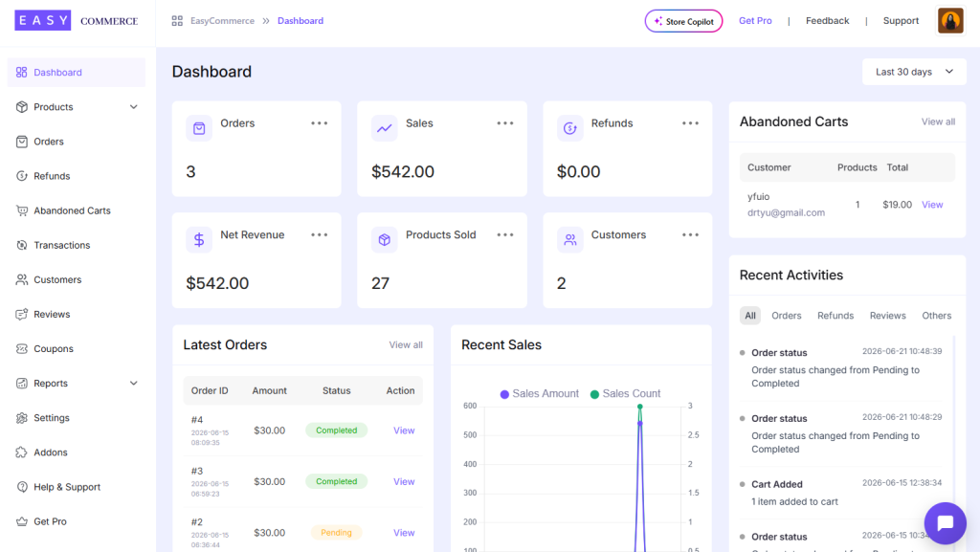
Task: Expand the Reports sidebar submenu chevron
Action: (134, 384)
